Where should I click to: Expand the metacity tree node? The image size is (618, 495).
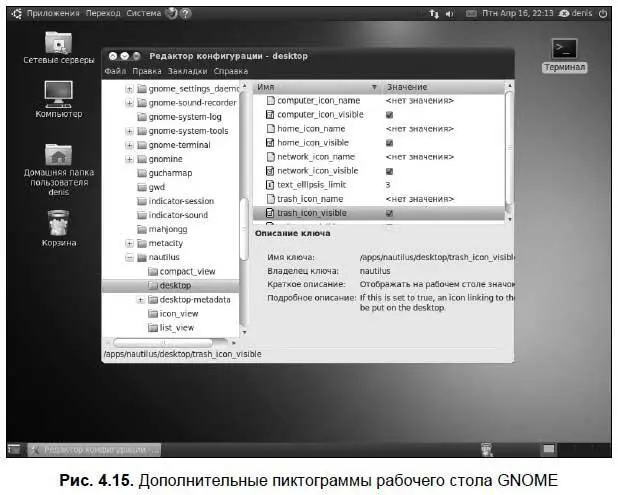point(129,243)
